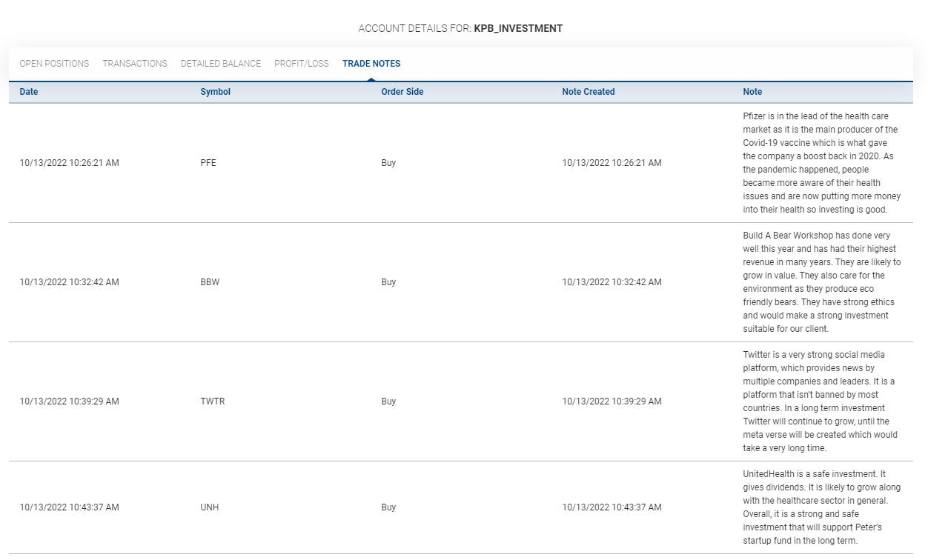Click Note Created 10:43:37 AM timestamp

pyautogui.click(x=612, y=507)
